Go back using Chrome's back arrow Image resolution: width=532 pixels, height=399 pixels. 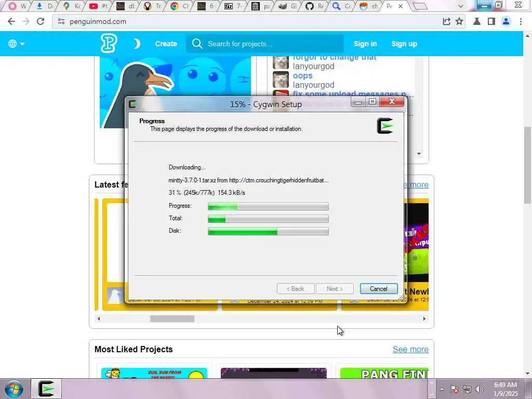(11, 21)
